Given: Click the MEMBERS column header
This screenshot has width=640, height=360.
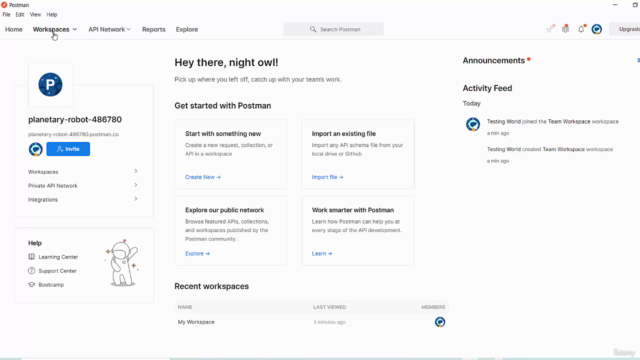Looking at the screenshot, I should pos(433,307).
